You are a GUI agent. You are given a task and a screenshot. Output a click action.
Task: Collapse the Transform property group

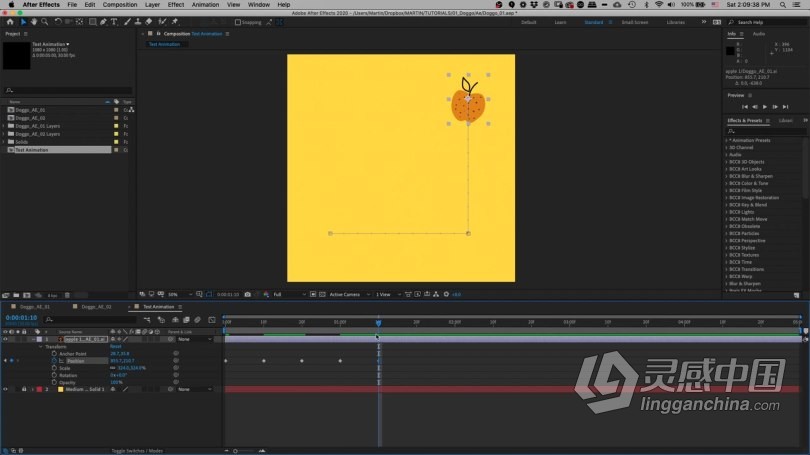41,347
